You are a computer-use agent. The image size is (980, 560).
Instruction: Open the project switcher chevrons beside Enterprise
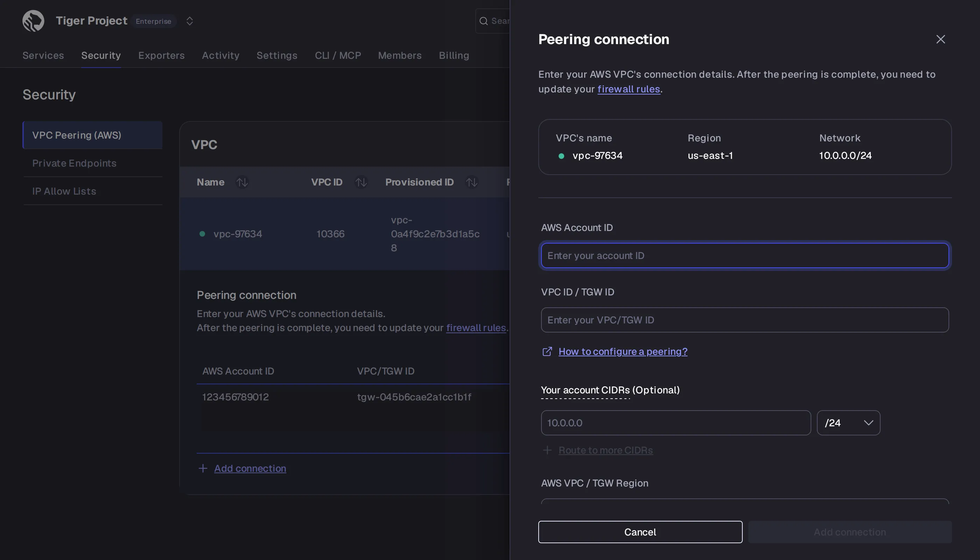pos(190,21)
